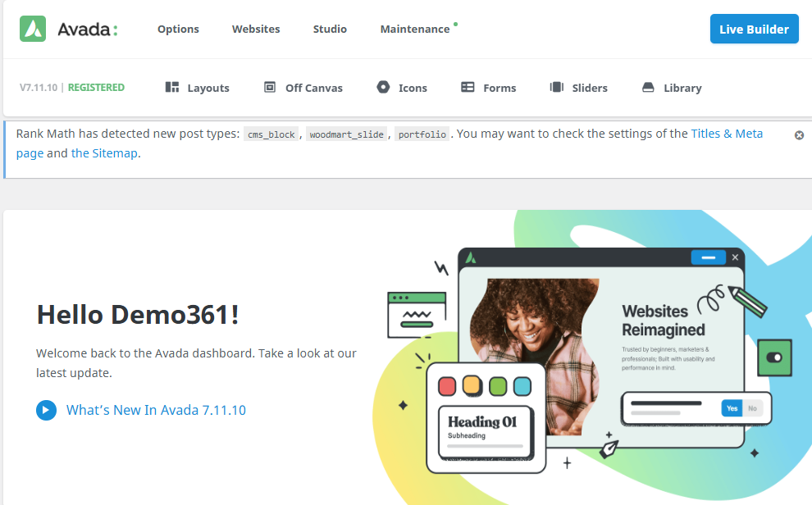Click the blue play video icon

(x=46, y=410)
